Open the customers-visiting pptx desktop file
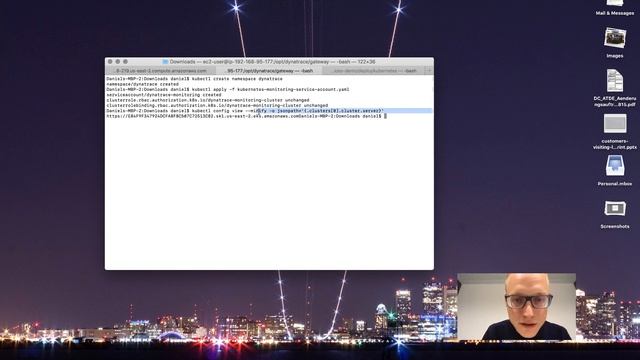Screen dimensions: 640x360 [x=615, y=123]
